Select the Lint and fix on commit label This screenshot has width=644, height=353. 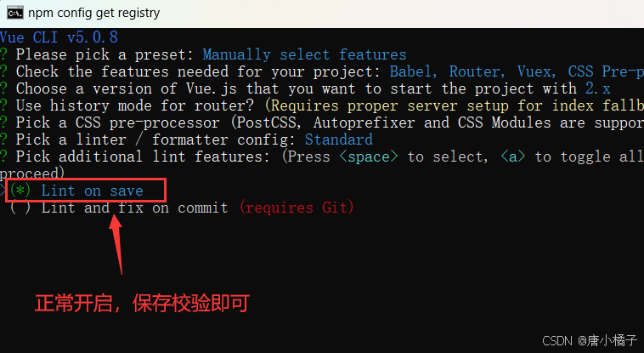(135, 208)
